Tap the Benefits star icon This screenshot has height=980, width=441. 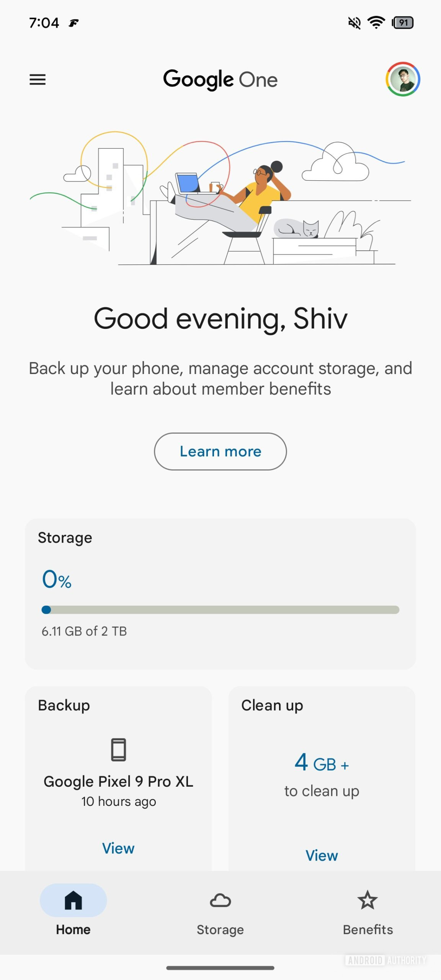(367, 900)
